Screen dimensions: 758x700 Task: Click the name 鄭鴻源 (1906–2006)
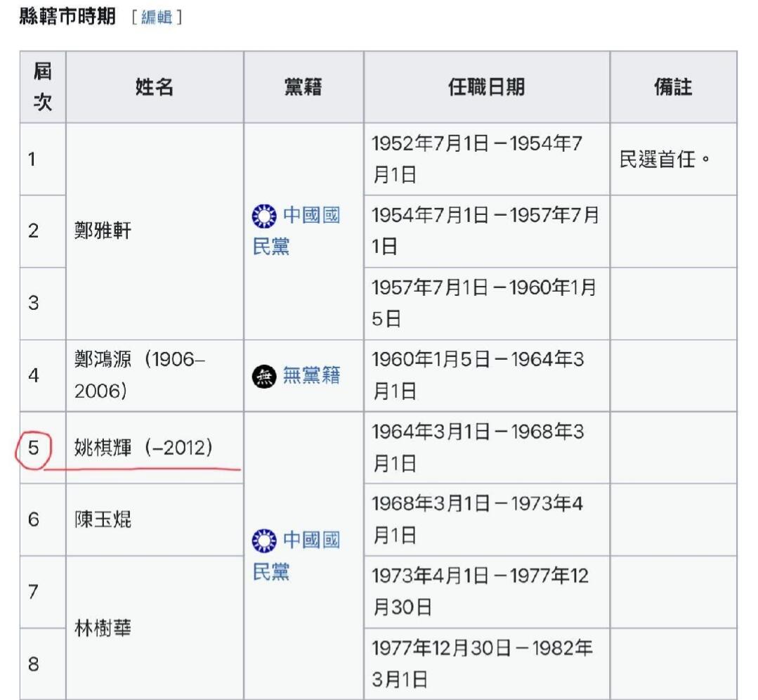[139, 375]
